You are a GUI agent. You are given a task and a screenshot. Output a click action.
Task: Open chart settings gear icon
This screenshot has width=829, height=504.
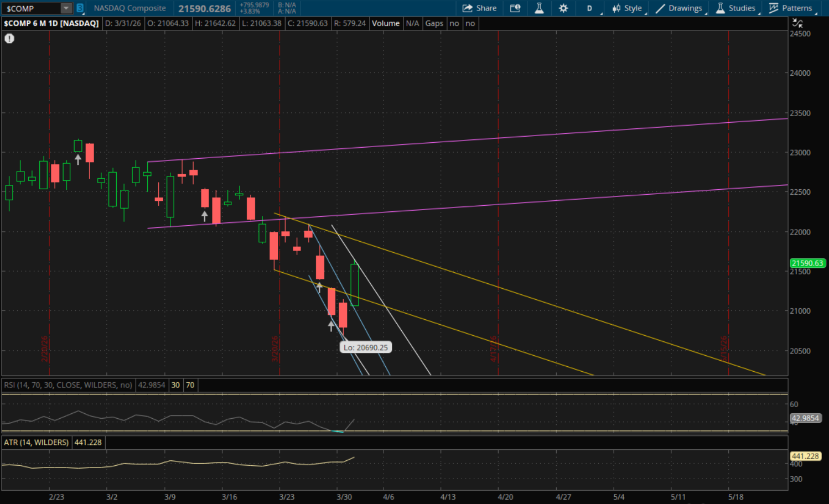pos(563,8)
